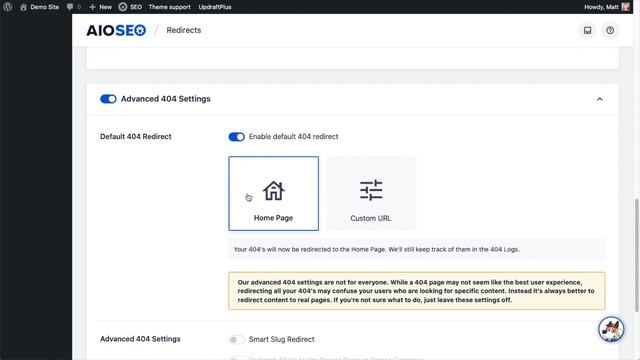The height and width of the screenshot is (360, 640).
Task: Click the Default 404 Redirect label
Action: click(136, 137)
